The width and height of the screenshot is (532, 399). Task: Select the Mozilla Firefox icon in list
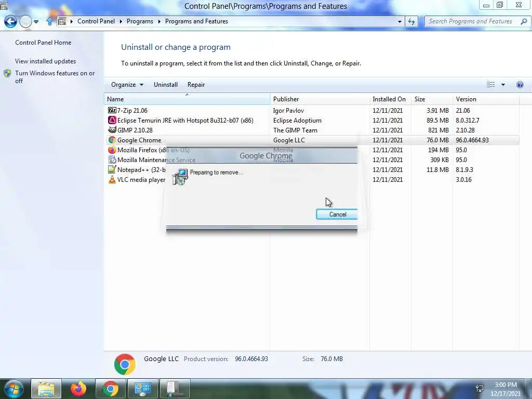click(112, 150)
